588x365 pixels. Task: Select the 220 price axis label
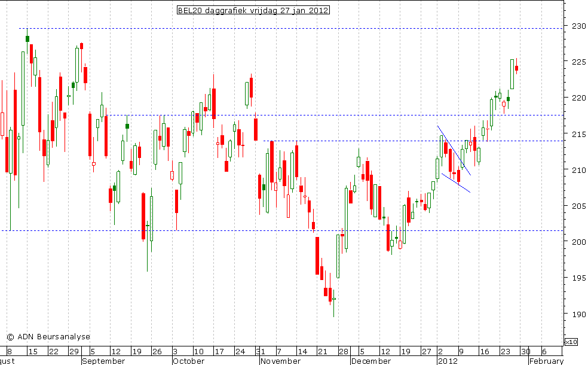pyautogui.click(x=578, y=98)
